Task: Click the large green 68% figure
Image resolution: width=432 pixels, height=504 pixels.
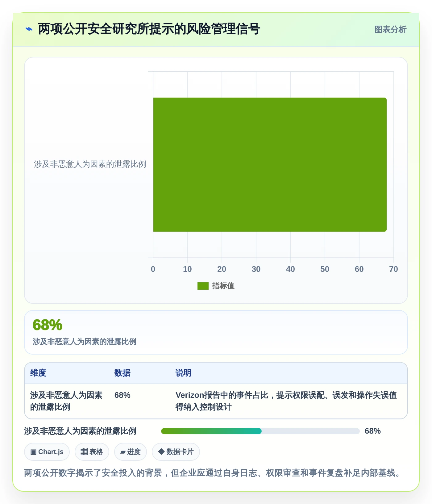Action: tap(48, 325)
